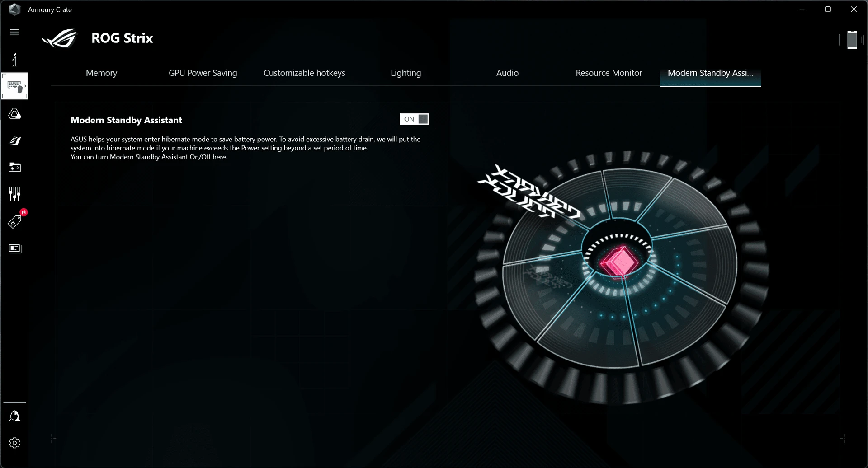868x468 pixels.
Task: Switch to the Memory tab
Action: (101, 73)
